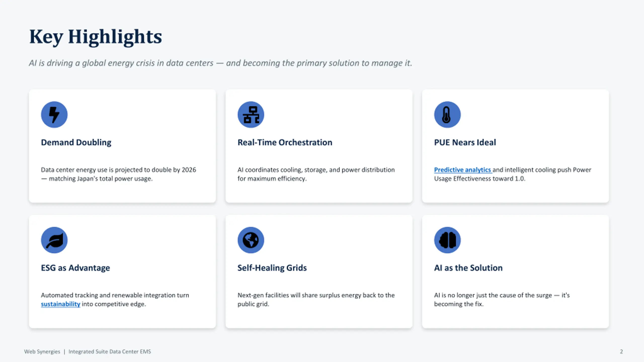Screen dimensions: 644x362
Task: Open the Predictive analytics hyperlink
Action: point(462,170)
